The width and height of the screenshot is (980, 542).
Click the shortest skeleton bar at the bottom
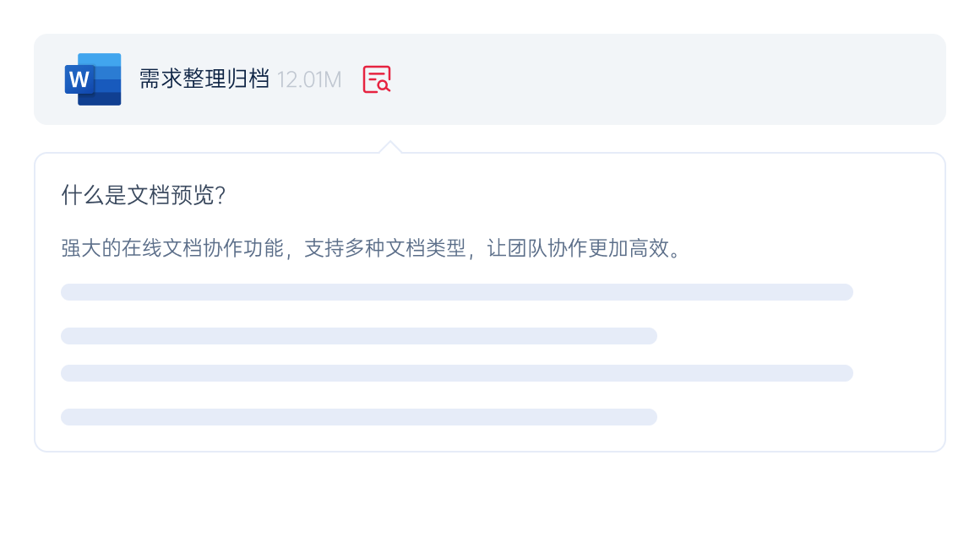pyautogui.click(x=359, y=416)
